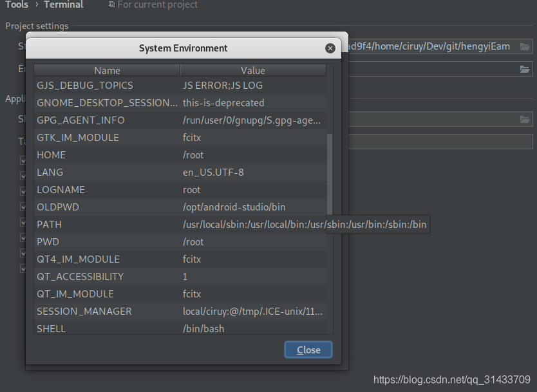Select the Terminal breadcrumb item
Screen dimensions: 537x392
click(x=62, y=5)
